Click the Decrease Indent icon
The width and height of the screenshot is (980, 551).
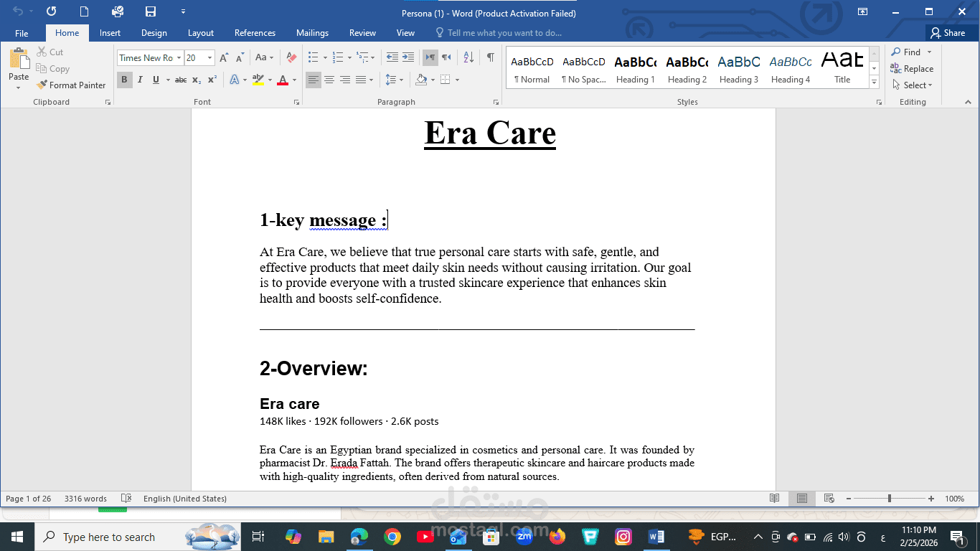click(x=392, y=57)
